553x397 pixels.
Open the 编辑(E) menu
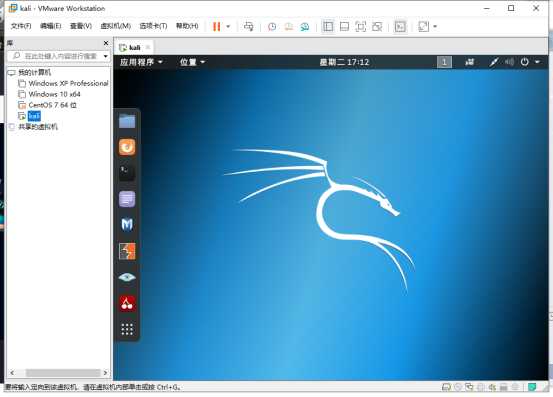(x=50, y=26)
